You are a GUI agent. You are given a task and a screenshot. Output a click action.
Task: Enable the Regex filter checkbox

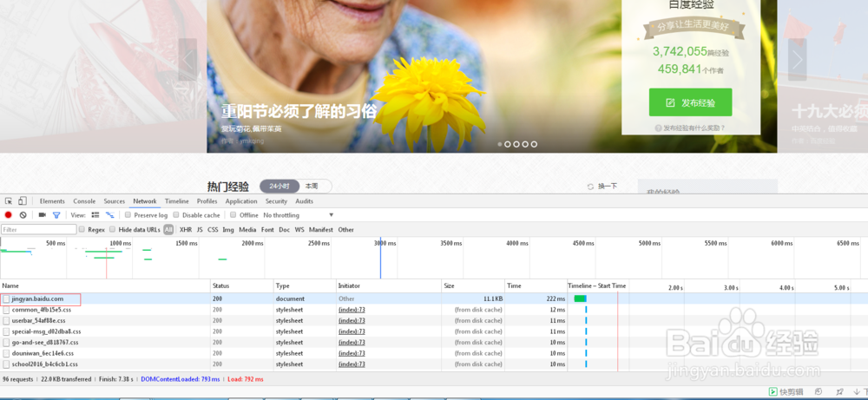click(82, 230)
